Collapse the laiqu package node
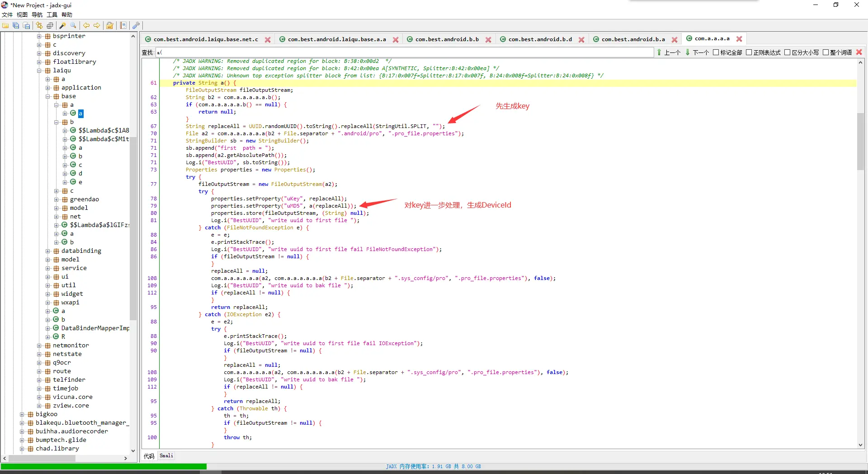Screen dimensions: 868x474 (x=39, y=71)
